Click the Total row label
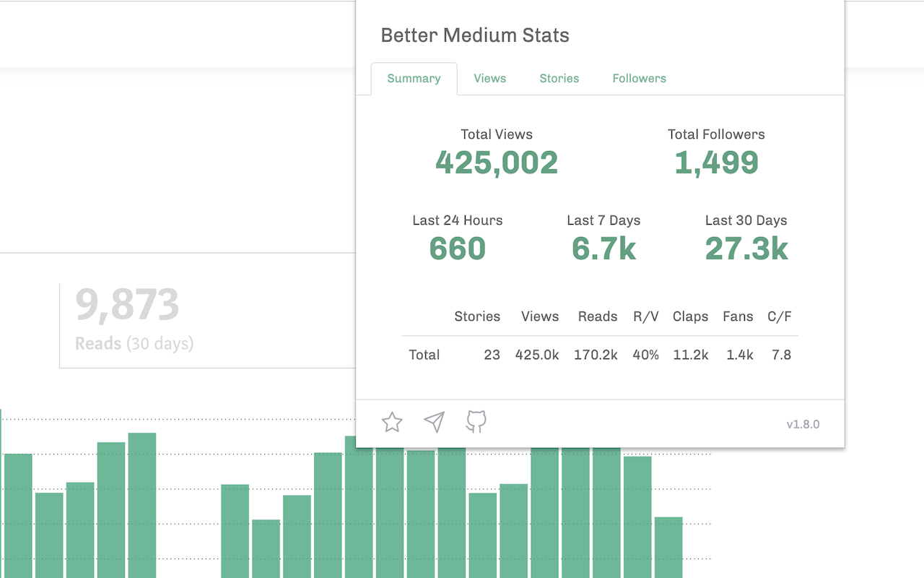The image size is (924, 578). click(x=424, y=355)
